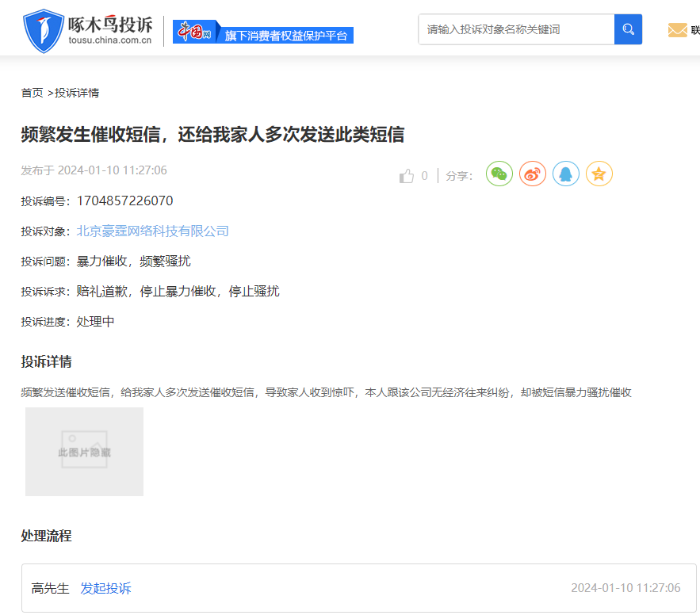Focus the complaint keyword search field

(x=516, y=29)
